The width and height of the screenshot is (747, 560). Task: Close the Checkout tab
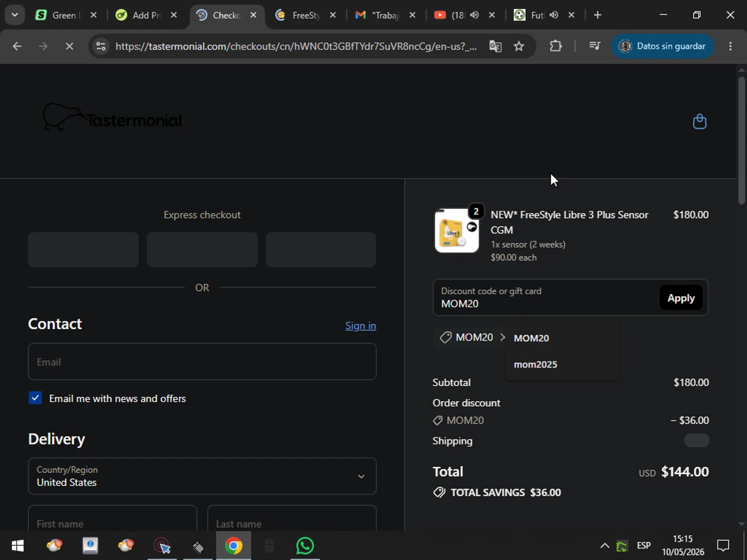pyautogui.click(x=253, y=15)
